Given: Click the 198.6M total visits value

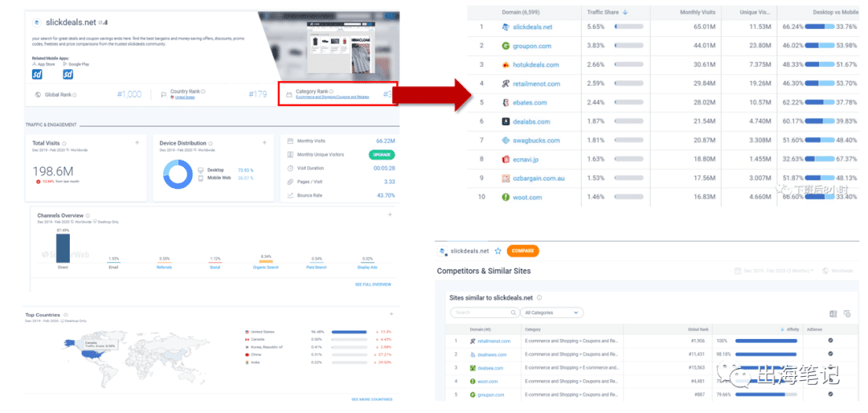Looking at the screenshot, I should [x=53, y=171].
